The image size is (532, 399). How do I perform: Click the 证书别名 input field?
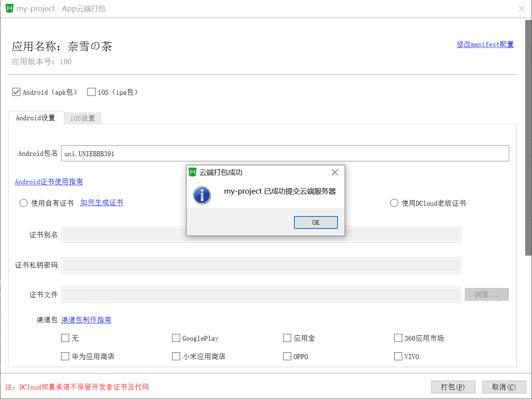(261, 235)
